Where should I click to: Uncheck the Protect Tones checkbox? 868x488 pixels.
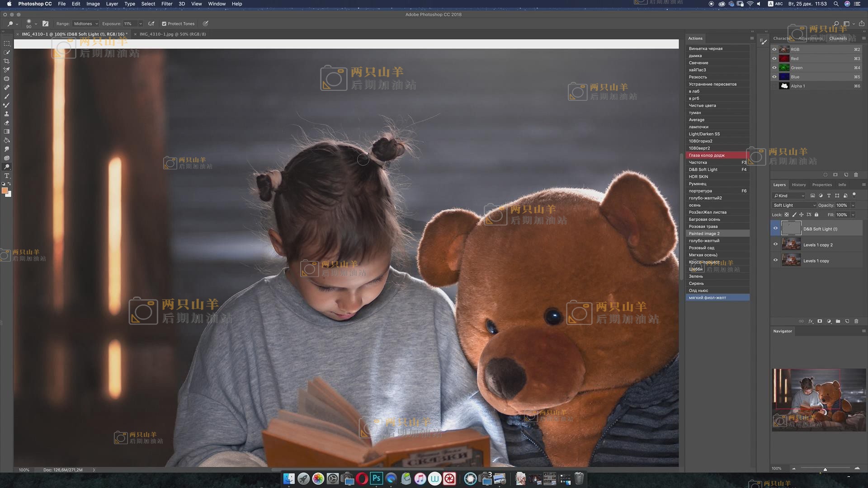(164, 23)
